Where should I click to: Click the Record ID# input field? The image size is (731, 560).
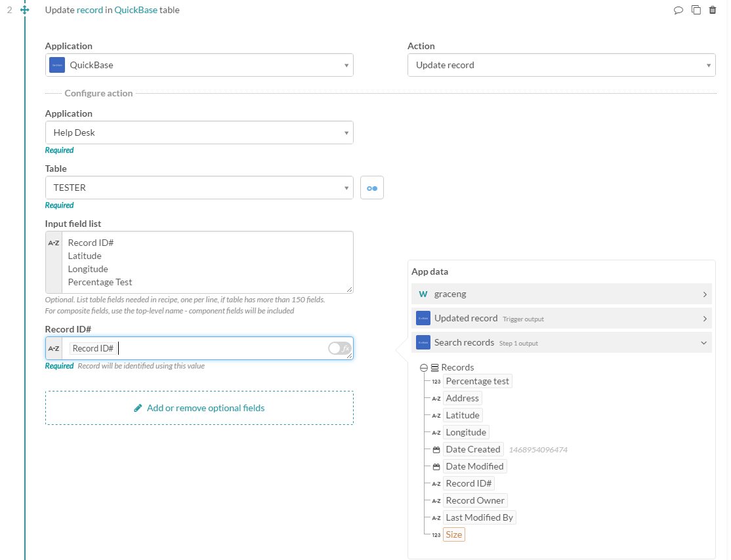pos(199,348)
